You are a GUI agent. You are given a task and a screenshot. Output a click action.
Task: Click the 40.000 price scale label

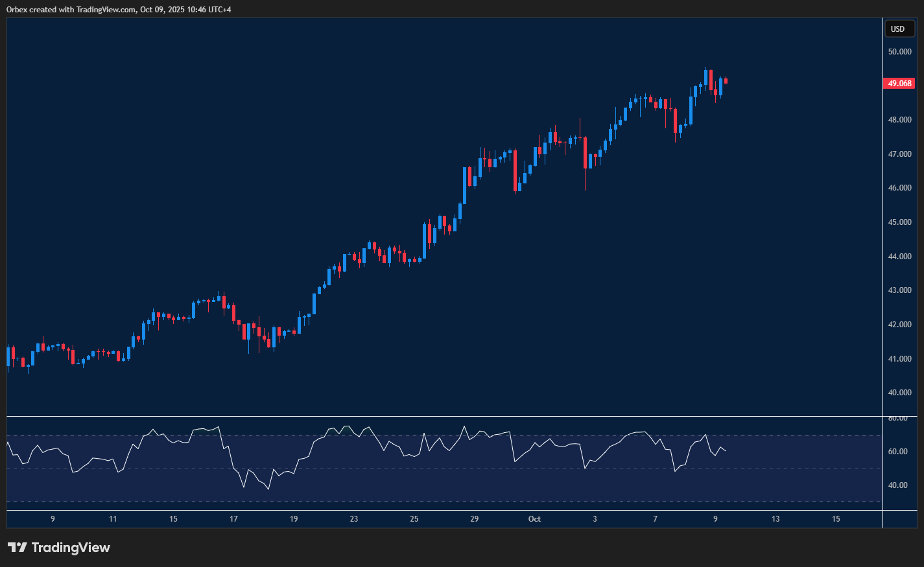pyautogui.click(x=899, y=393)
